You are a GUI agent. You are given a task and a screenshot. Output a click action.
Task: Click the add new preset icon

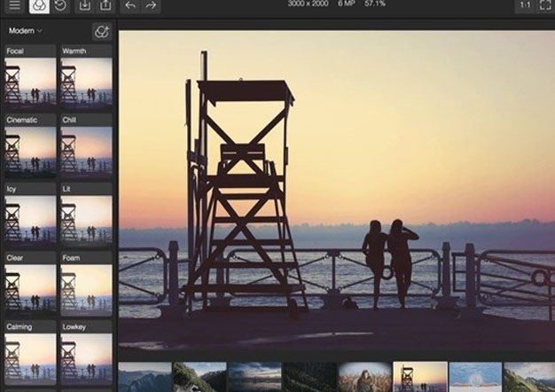(x=102, y=31)
